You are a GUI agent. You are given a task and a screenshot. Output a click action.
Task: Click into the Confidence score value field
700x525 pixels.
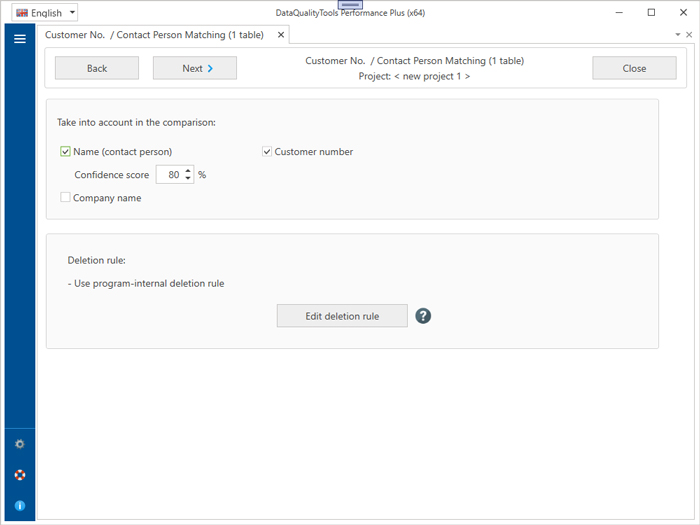pyautogui.click(x=169, y=175)
